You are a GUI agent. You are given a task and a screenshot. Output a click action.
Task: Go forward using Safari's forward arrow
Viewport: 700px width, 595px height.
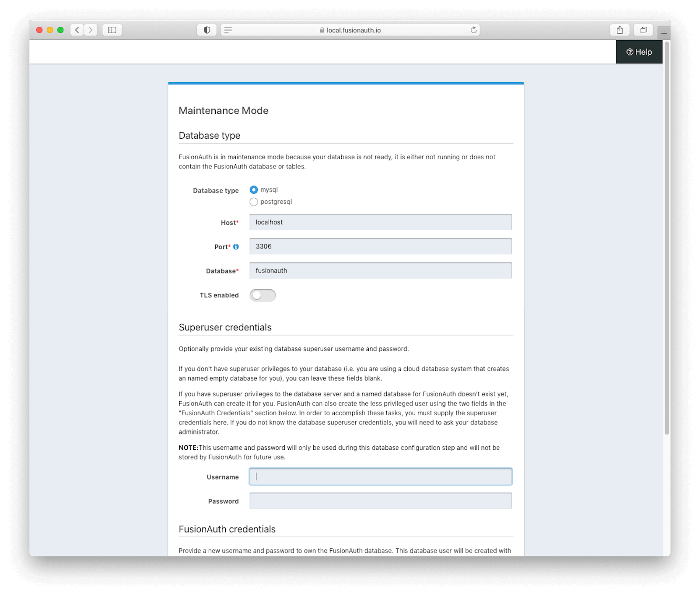coord(91,30)
